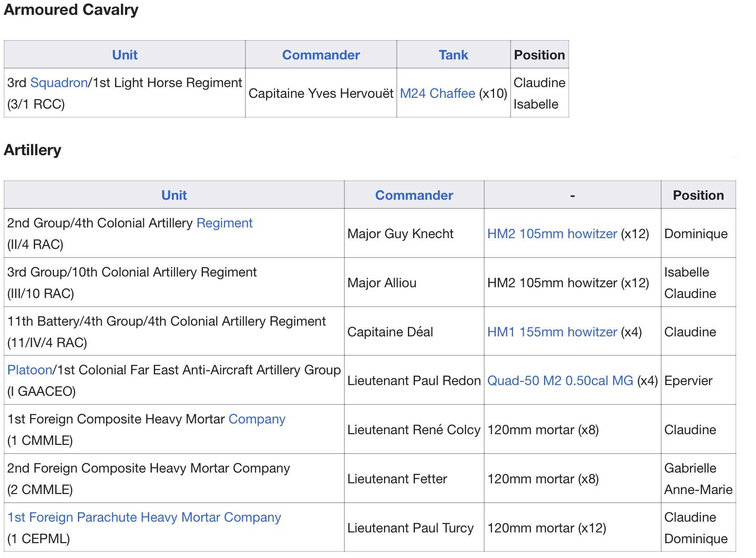Follow the M24 Chaffee link

coord(437,93)
